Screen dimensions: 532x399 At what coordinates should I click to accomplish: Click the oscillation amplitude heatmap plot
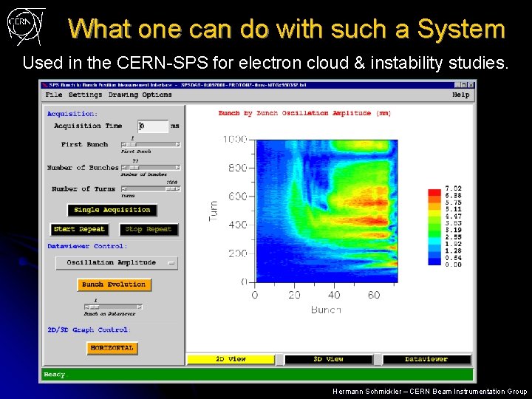(327, 211)
